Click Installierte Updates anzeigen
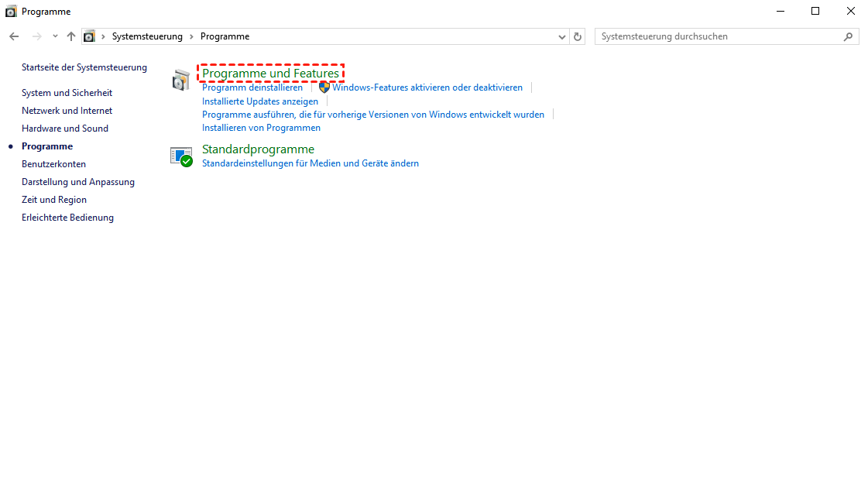 [x=260, y=101]
